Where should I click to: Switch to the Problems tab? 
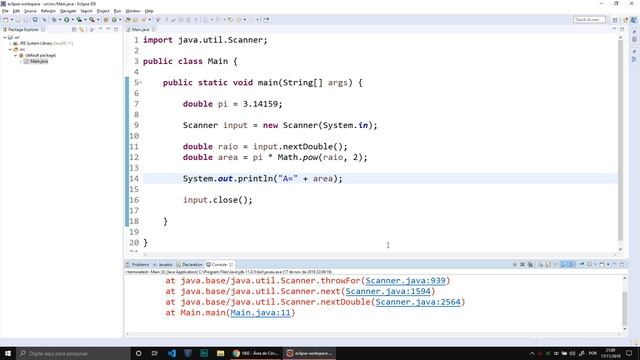point(138,264)
